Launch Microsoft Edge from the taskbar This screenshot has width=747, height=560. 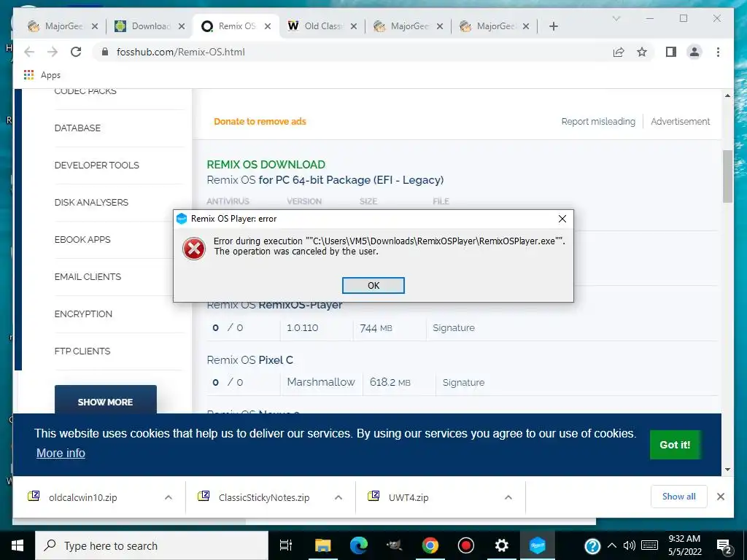click(x=358, y=545)
